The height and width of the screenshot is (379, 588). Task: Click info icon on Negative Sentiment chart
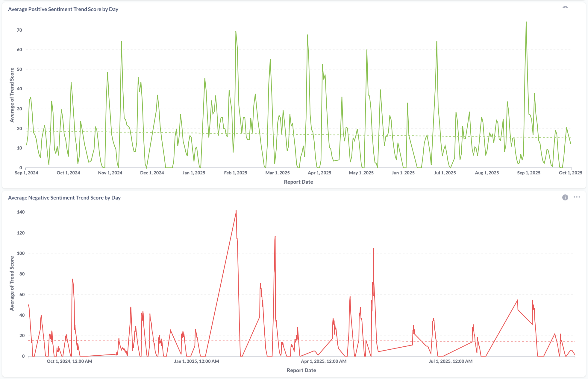[x=565, y=197]
